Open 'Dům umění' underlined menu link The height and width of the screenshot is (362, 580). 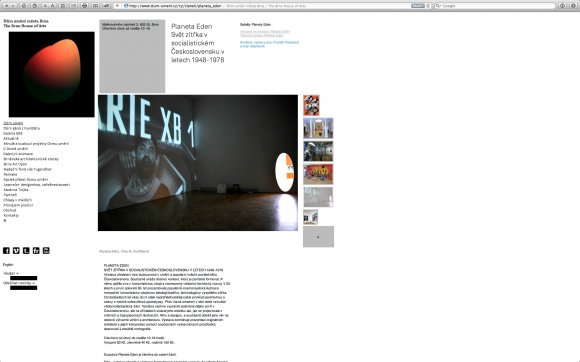pos(13,123)
